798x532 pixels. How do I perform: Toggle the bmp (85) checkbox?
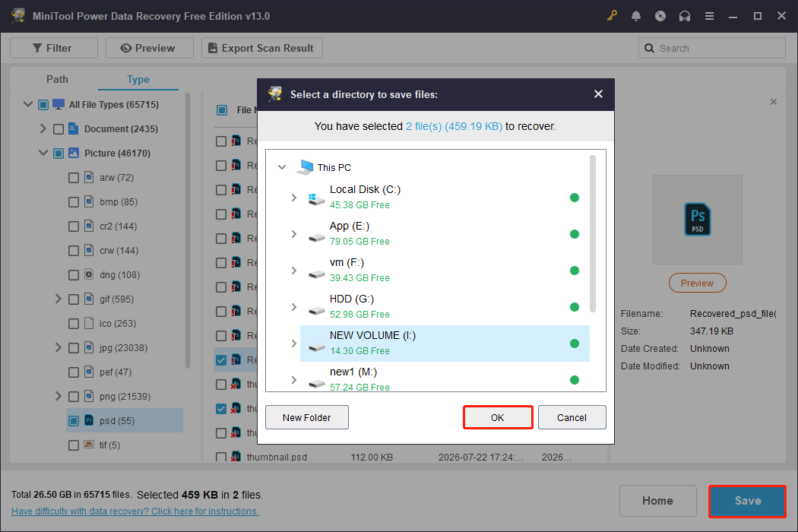pos(74,202)
